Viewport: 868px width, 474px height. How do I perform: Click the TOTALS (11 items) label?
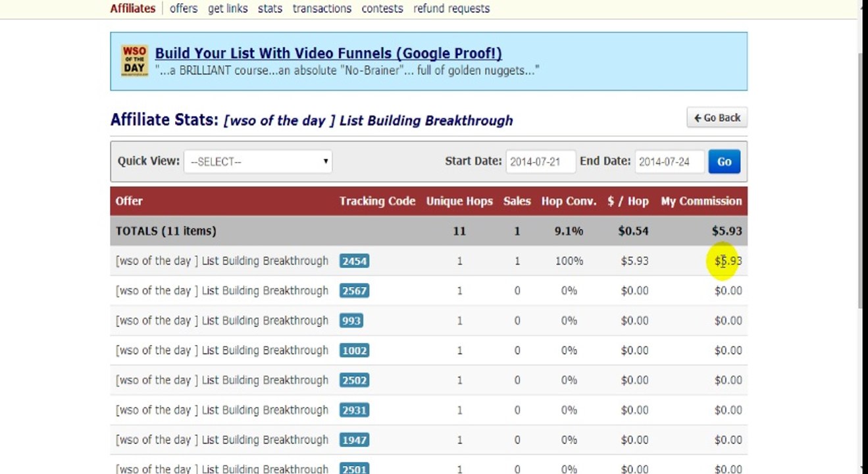(166, 231)
